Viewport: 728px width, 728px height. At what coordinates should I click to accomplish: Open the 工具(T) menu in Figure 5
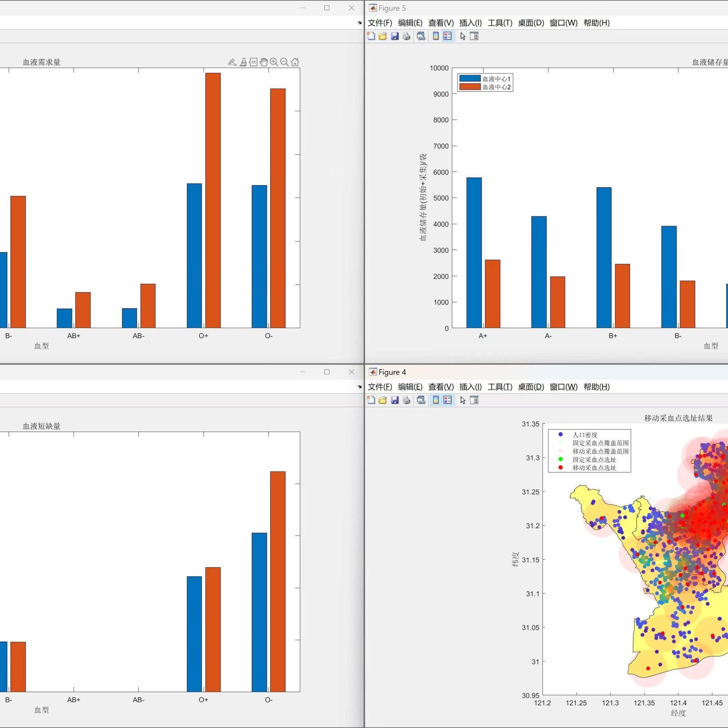coord(500,23)
